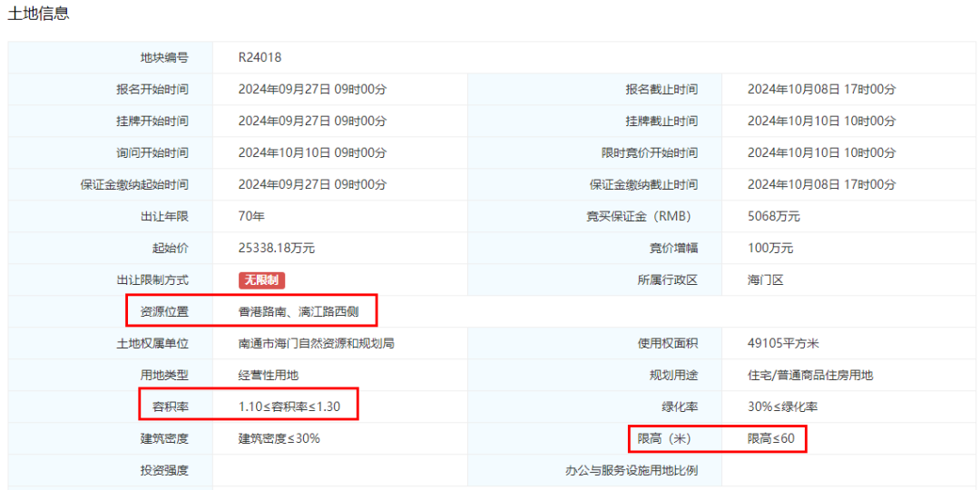This screenshot has height=490, width=980.
Task: Select 南通市海门自然资源和规划局 text
Action: [x=317, y=343]
